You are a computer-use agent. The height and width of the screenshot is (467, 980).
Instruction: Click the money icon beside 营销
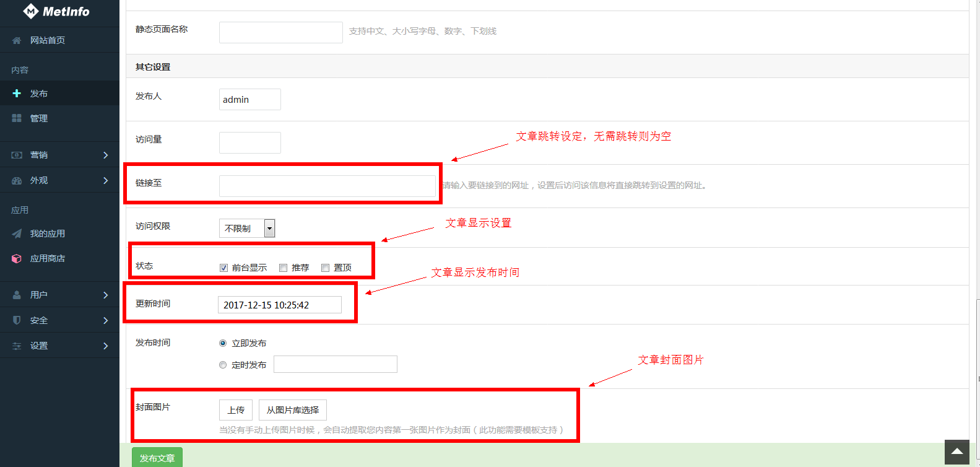(x=17, y=155)
